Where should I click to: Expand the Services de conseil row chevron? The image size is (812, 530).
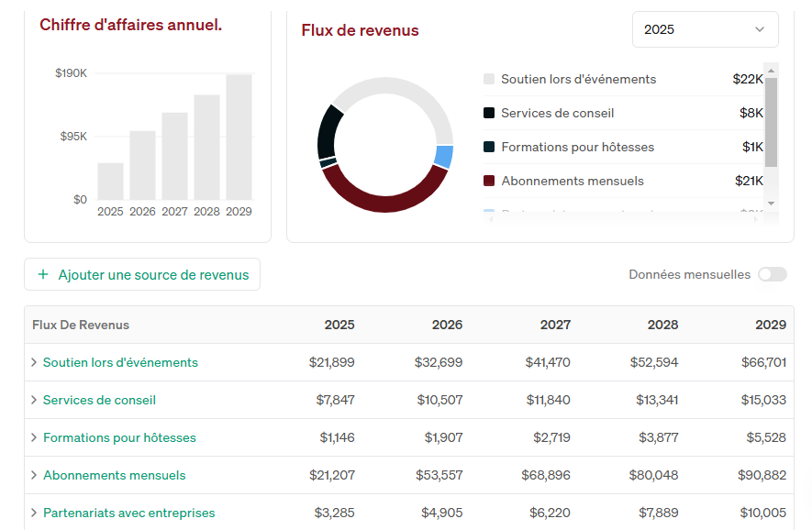[34, 400]
